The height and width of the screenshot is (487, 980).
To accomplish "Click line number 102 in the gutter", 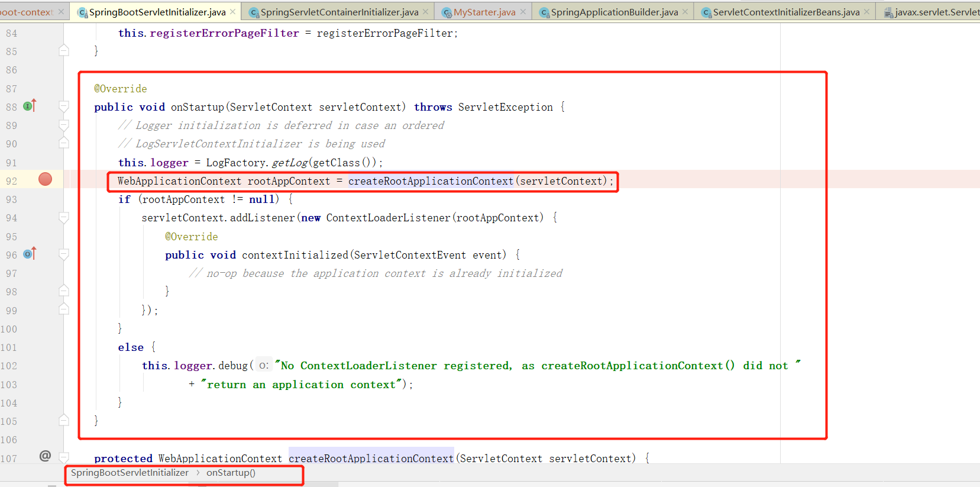I will click(9, 366).
